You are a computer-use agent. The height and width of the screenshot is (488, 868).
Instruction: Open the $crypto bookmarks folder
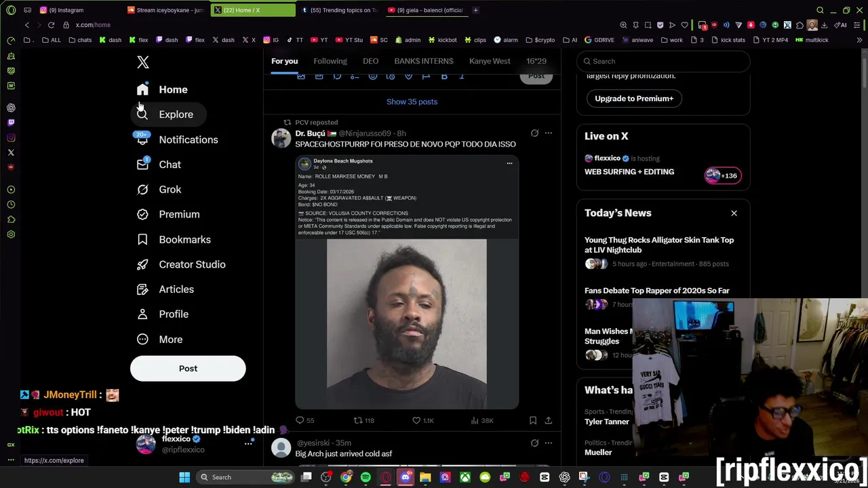click(540, 40)
